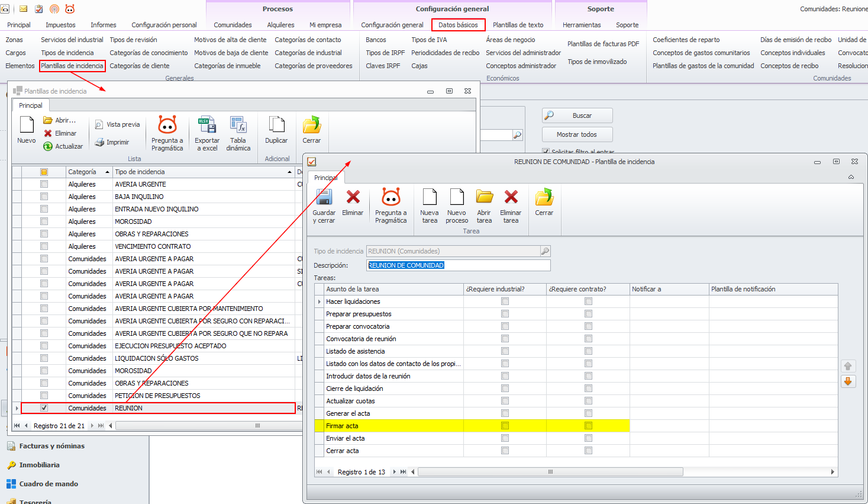Toggle the select-all checkbox in the list header
Viewport: 868px width, 504px height.
point(44,172)
